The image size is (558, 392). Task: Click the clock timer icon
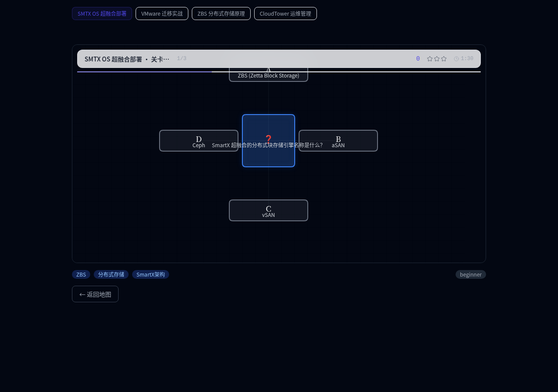pos(456,59)
